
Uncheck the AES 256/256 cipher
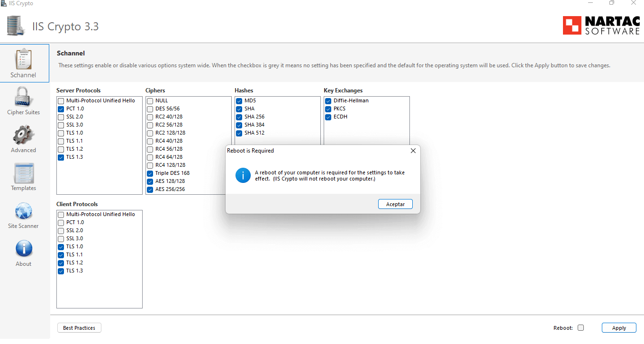coord(150,190)
